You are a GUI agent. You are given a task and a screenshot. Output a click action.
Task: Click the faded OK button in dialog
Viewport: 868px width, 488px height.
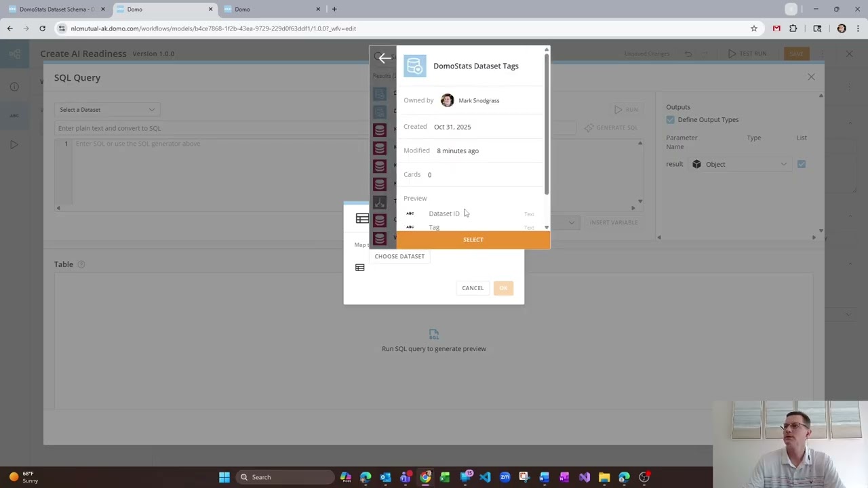(503, 288)
